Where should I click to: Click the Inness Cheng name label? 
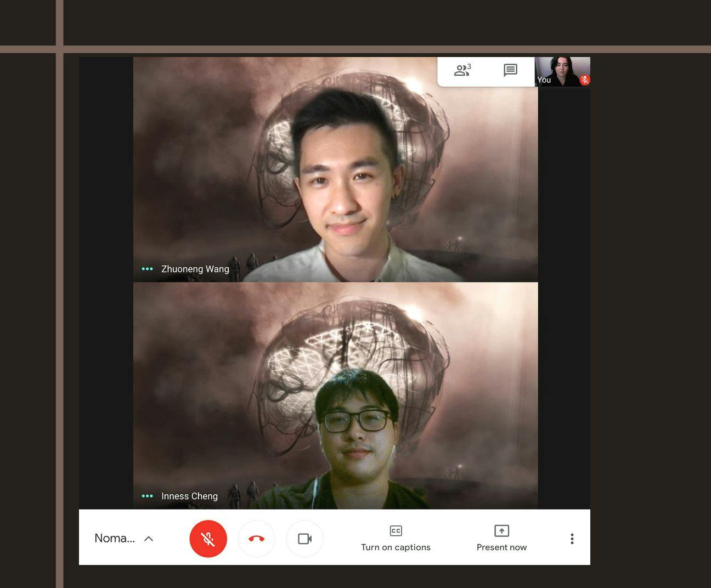click(x=189, y=496)
